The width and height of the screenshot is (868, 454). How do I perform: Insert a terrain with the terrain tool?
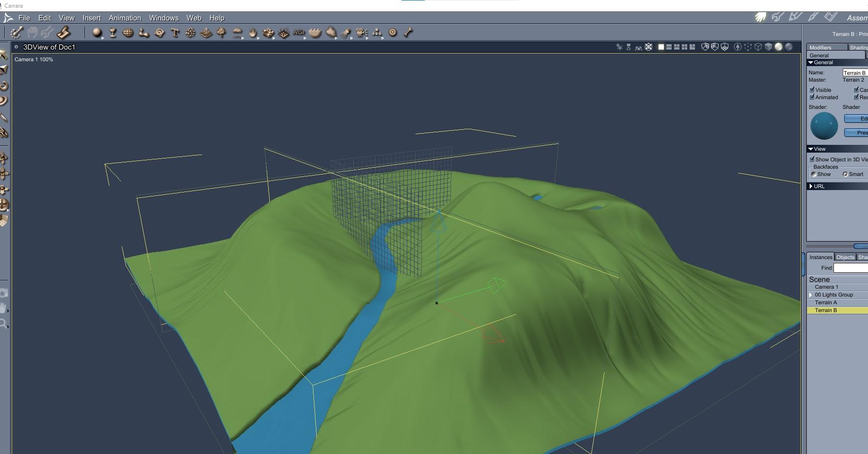coord(206,33)
